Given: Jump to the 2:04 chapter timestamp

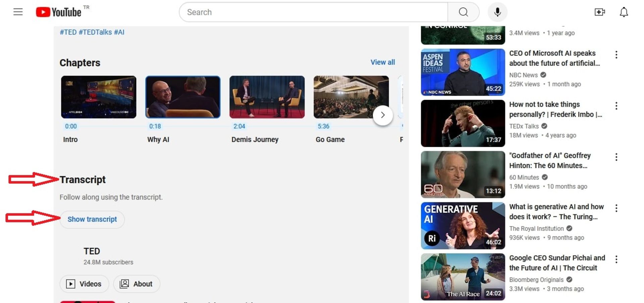Looking at the screenshot, I should tap(239, 126).
